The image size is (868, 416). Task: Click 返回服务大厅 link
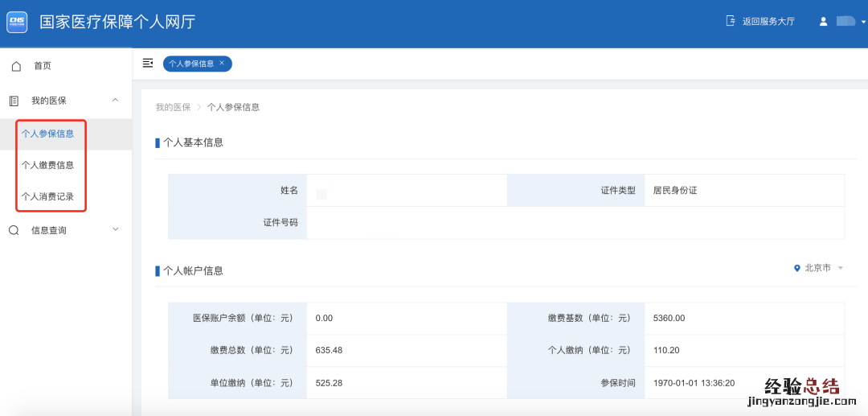pyautogui.click(x=768, y=22)
